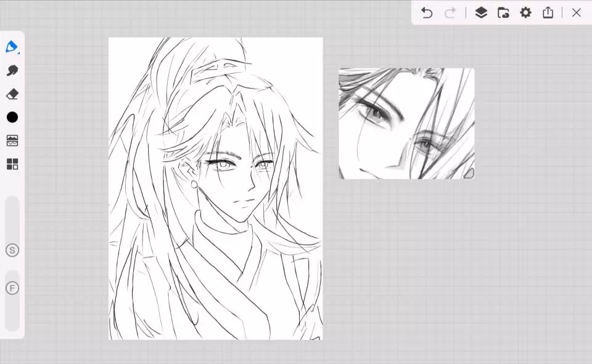Click the eye reference sketch thumbnail
Viewport: 592px width, 364px height.
pyautogui.click(x=406, y=123)
